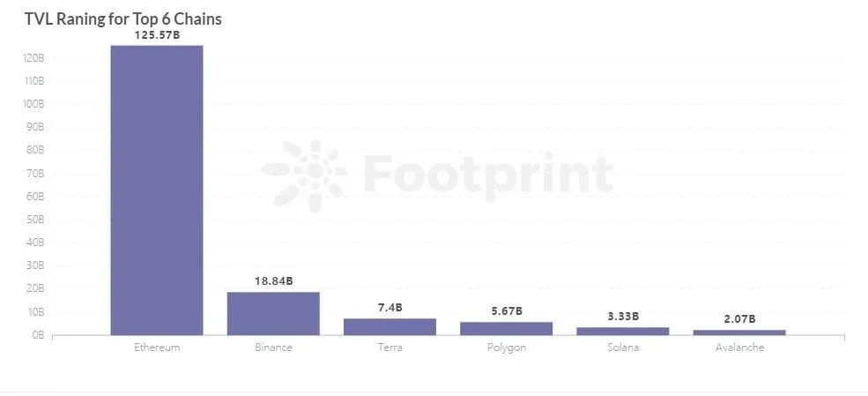
Task: Select the Polygon bar
Action: pyautogui.click(x=506, y=328)
